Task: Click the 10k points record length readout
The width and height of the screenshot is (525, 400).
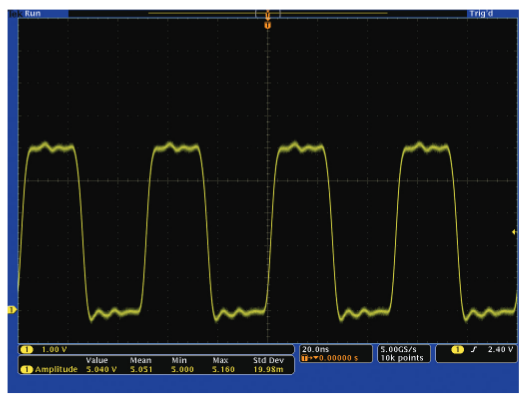Action: pos(402,358)
